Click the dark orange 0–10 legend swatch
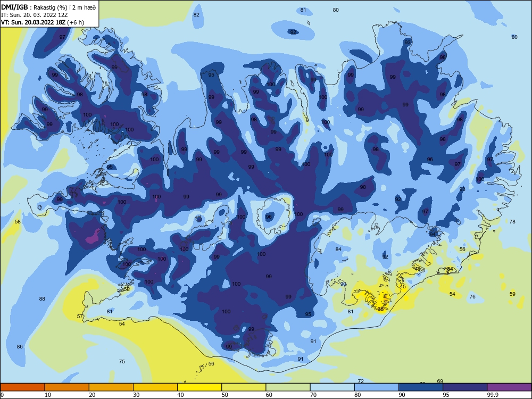 (22, 387)
